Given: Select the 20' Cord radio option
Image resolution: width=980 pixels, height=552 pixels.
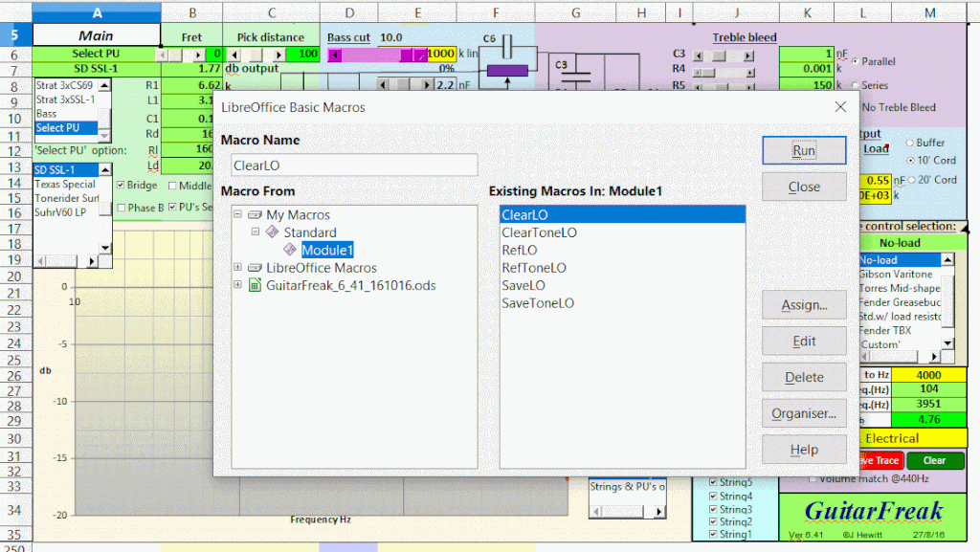Looking at the screenshot, I should 911,180.
